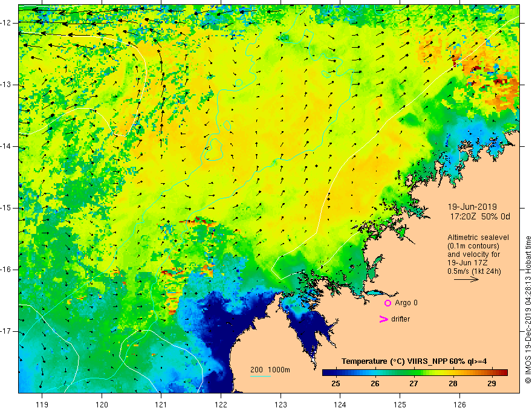Click the '17:20Z 50% 0d' text
The height and width of the screenshot is (411, 532).
pyautogui.click(x=480, y=217)
